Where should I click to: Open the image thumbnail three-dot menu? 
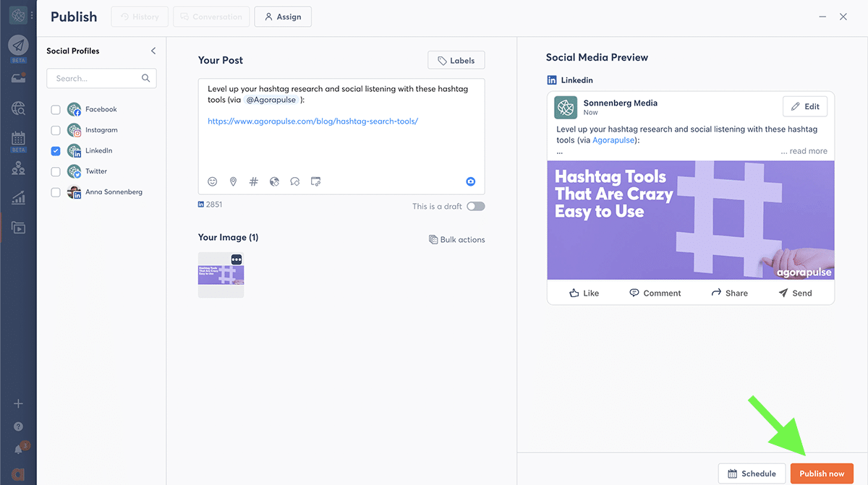click(x=237, y=259)
